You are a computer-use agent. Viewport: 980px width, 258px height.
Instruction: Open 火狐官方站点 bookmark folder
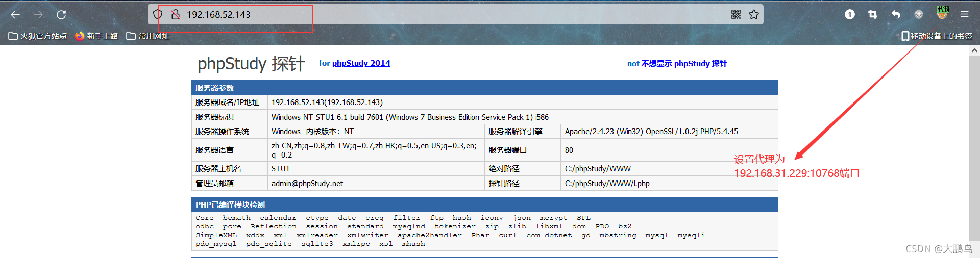[38, 36]
